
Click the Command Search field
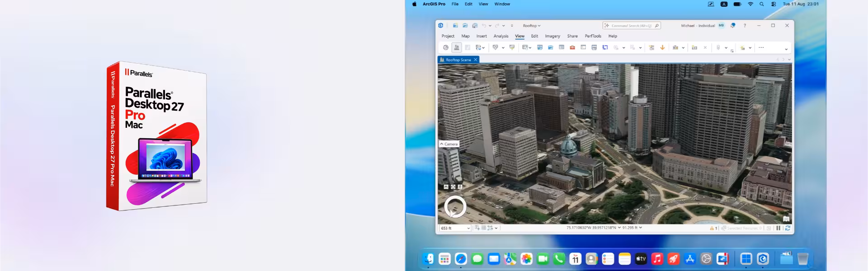tap(632, 26)
